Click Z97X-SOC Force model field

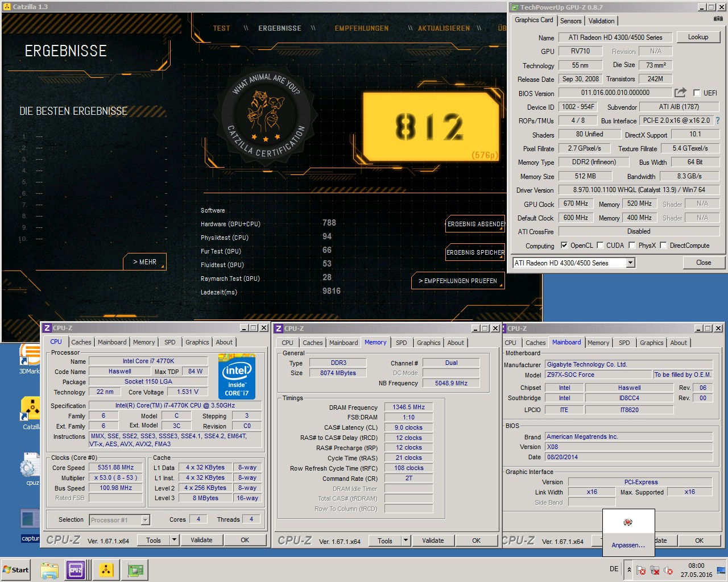click(x=598, y=375)
